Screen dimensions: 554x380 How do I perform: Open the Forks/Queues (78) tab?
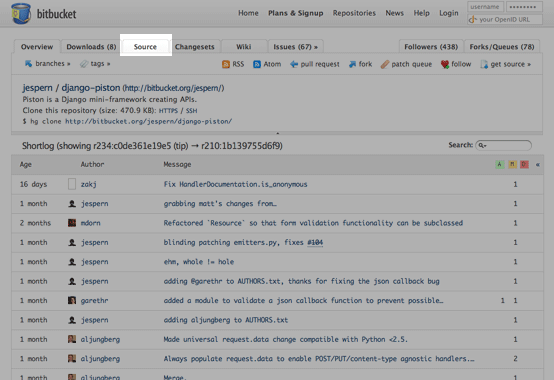[502, 47]
